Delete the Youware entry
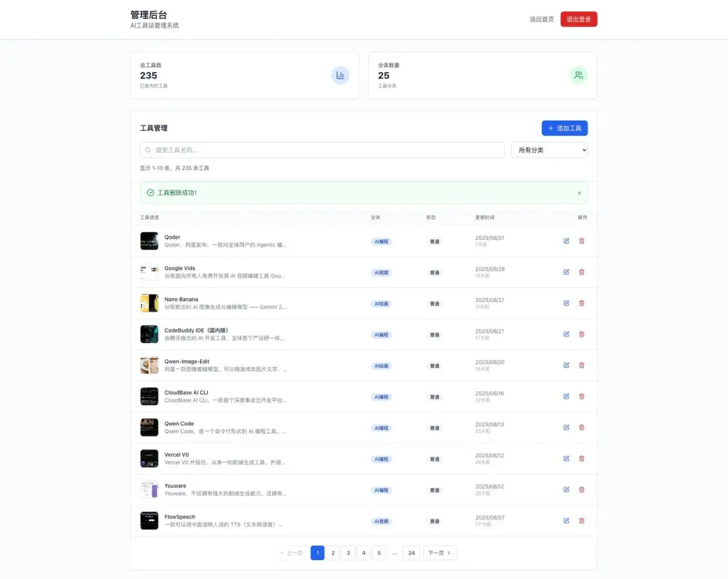 tap(581, 490)
